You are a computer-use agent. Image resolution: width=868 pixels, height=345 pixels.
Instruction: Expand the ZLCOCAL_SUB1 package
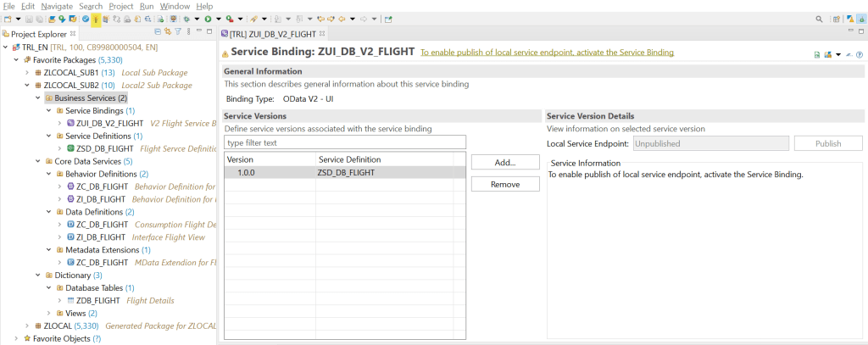(27, 72)
